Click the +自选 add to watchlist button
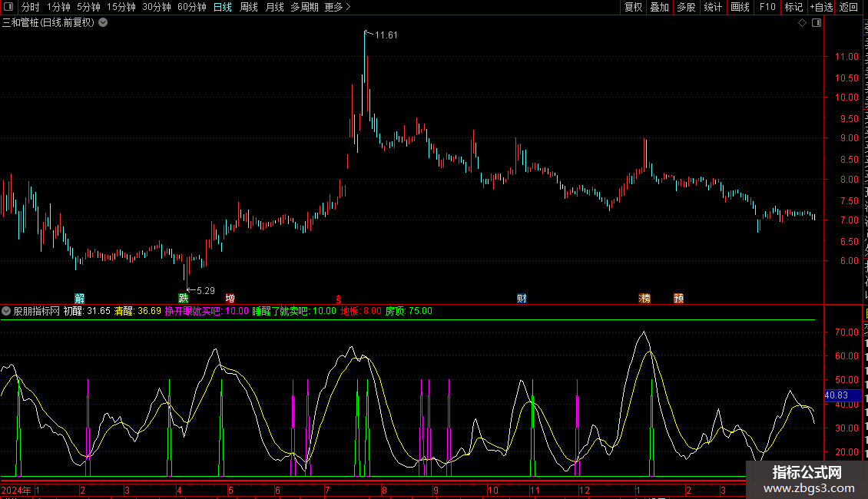The width and height of the screenshot is (868, 499). 820,7
